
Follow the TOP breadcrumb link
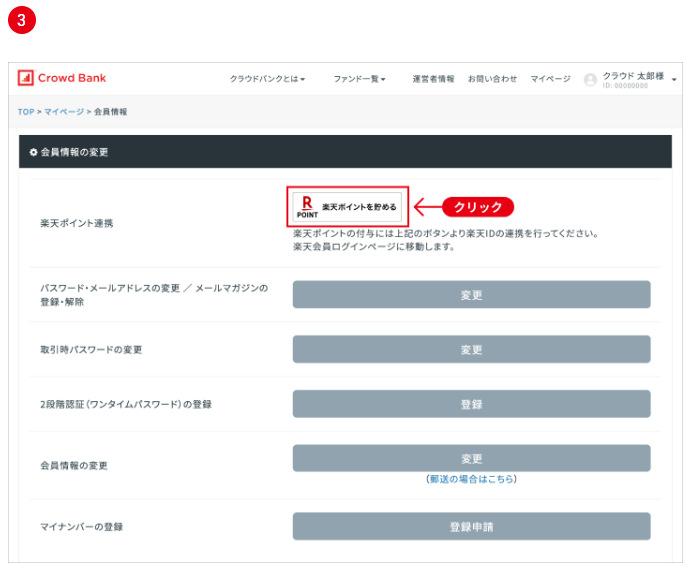coord(26,111)
